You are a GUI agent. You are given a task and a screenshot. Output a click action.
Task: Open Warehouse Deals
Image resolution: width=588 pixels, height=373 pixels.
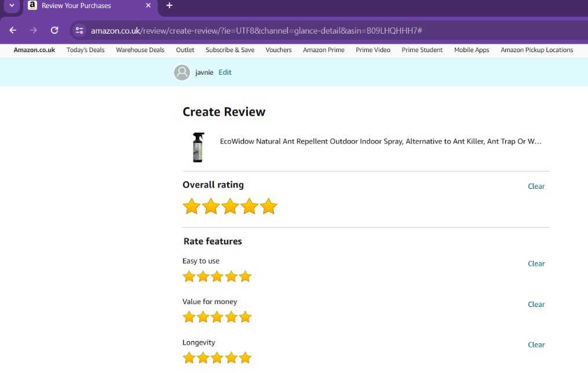[x=140, y=50]
